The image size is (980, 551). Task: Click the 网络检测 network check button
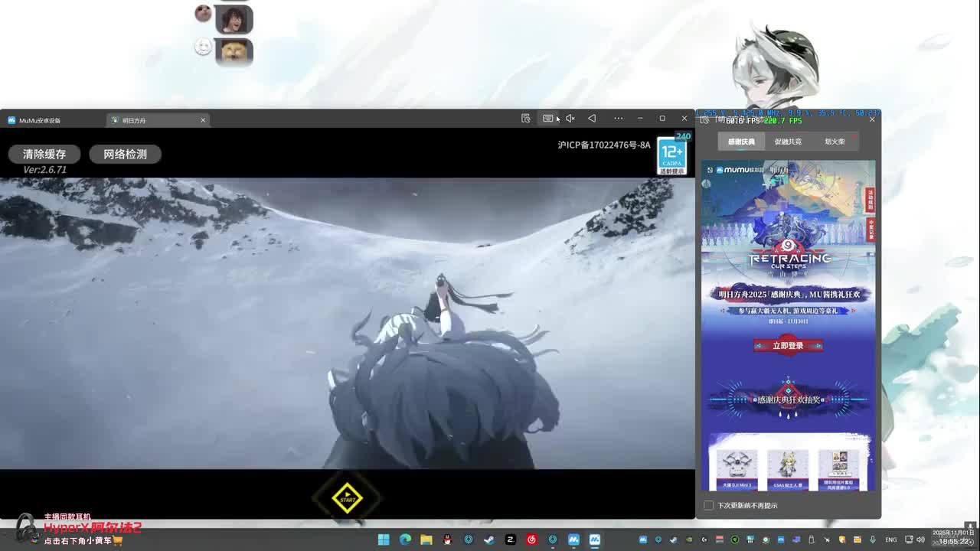pos(125,154)
